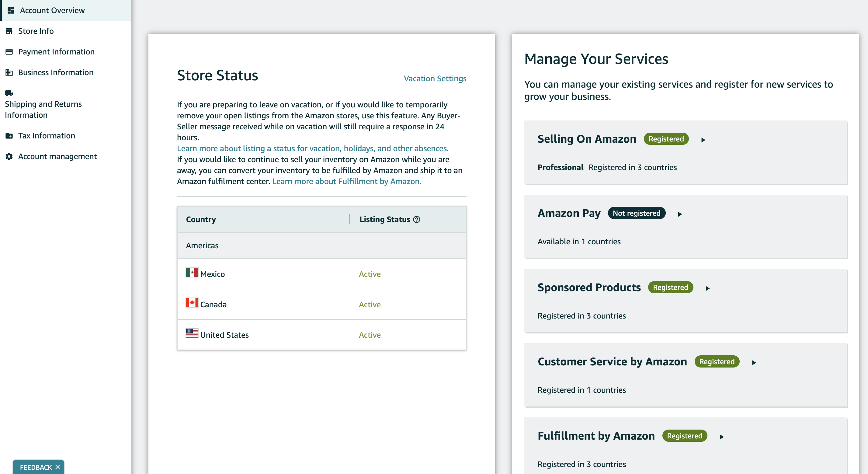Expand the Amazon Pay arrow
This screenshot has width=868, height=474.
tap(680, 214)
